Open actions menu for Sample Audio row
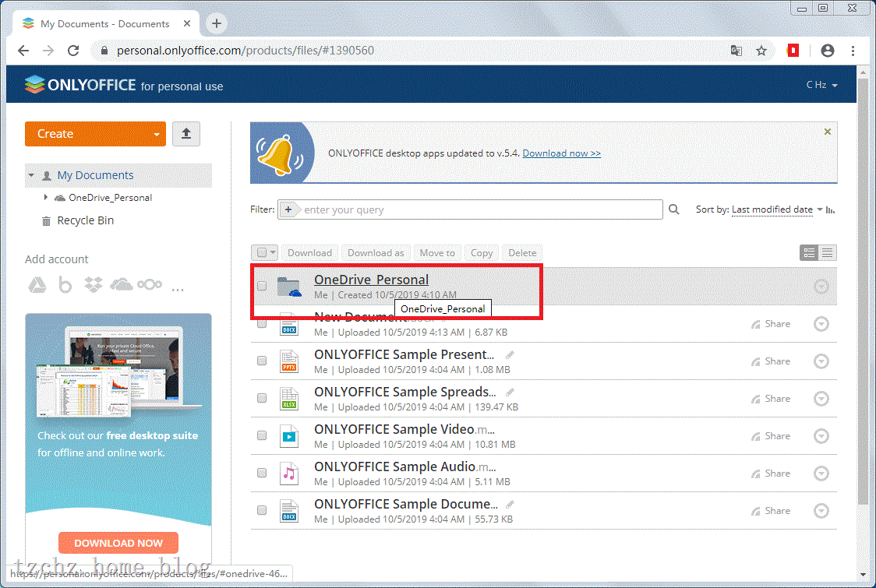 (821, 474)
